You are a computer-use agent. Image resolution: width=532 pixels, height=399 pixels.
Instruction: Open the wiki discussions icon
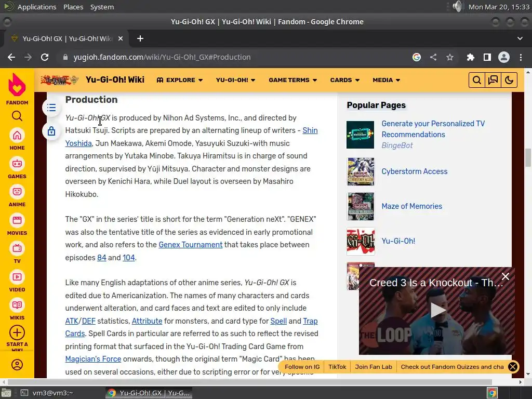click(493, 80)
